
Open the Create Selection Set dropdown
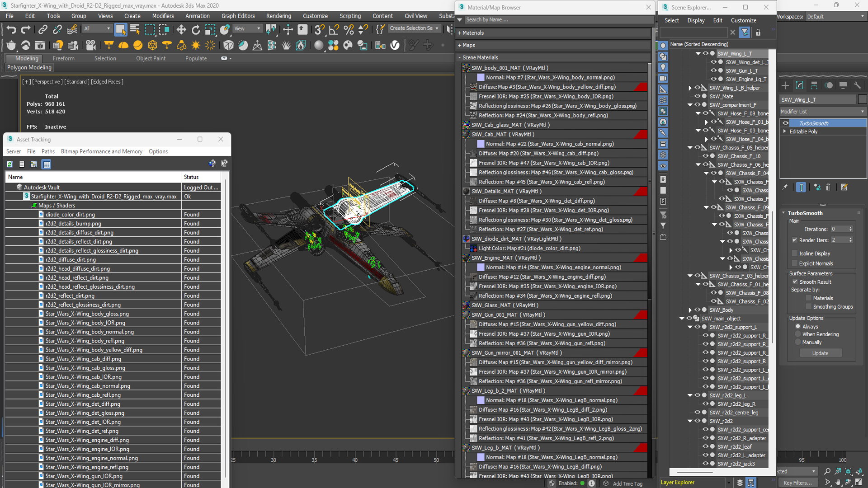click(414, 28)
